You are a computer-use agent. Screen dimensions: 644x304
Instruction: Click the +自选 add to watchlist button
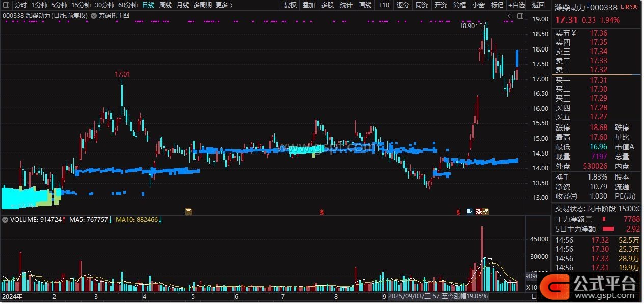click(x=516, y=5)
